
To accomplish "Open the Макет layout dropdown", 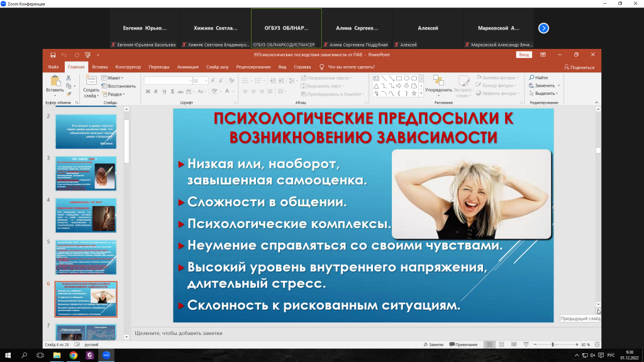I will coord(113,78).
